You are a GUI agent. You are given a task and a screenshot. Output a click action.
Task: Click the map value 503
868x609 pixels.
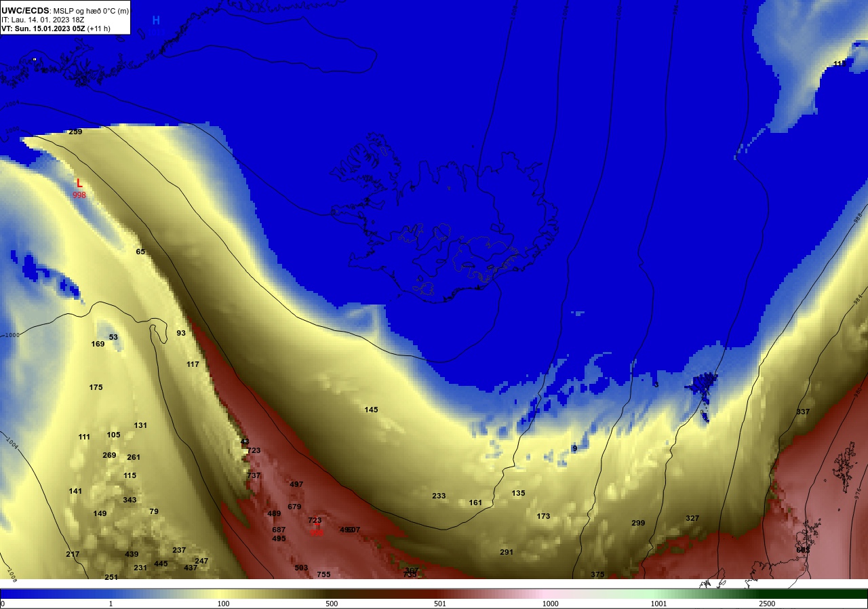(301, 568)
